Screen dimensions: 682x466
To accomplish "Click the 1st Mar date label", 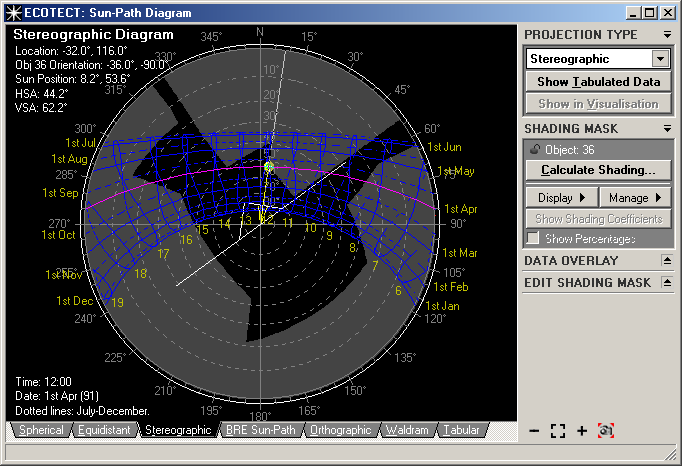I will click(x=460, y=253).
